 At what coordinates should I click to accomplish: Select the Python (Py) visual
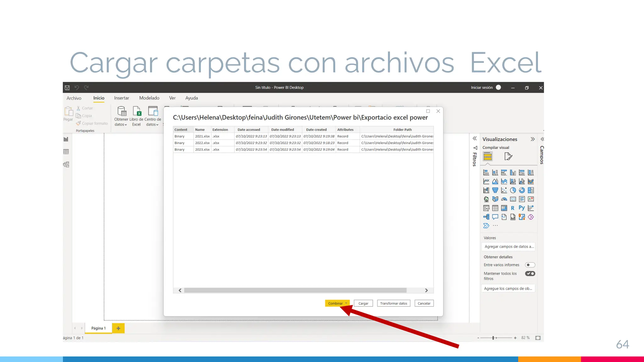click(x=522, y=208)
